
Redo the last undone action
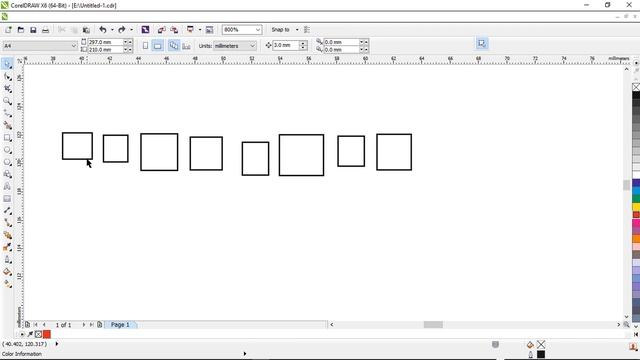(122, 30)
